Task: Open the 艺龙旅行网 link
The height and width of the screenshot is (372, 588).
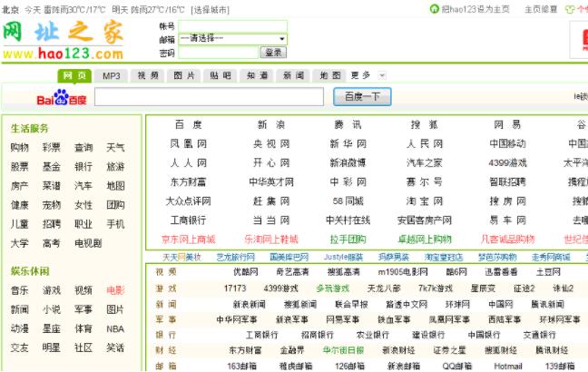Action: (236, 258)
